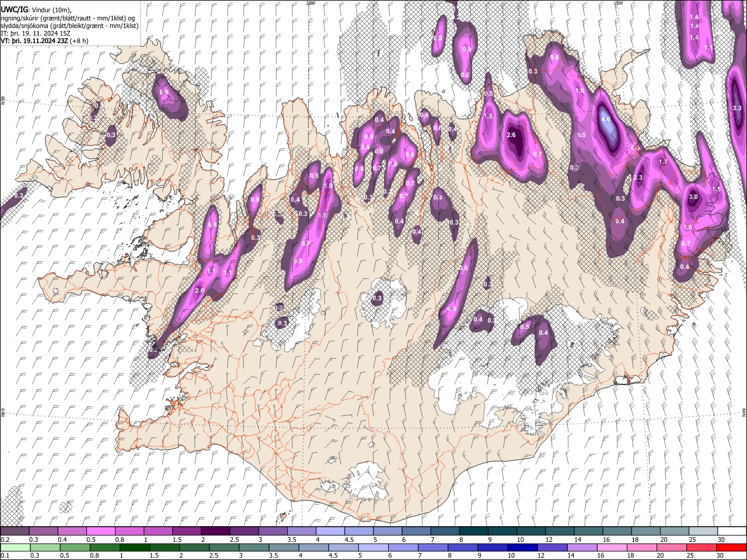This screenshot has height=560, width=747.
Task: Click the '64N' latitude label at right edge
Action: pyautogui.click(x=744, y=411)
